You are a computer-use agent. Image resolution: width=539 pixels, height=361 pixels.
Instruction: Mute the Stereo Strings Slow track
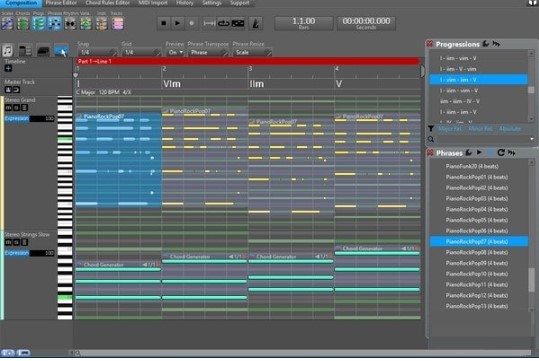pyautogui.click(x=8, y=242)
